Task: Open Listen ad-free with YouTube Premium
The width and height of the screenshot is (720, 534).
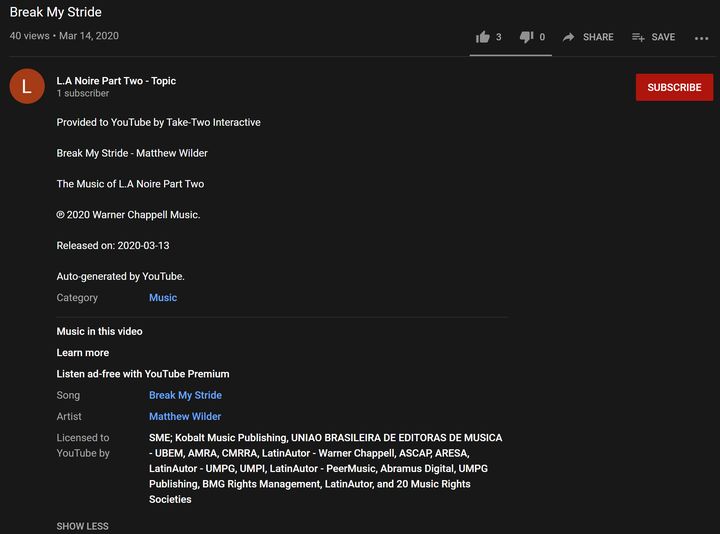Action: click(x=143, y=374)
